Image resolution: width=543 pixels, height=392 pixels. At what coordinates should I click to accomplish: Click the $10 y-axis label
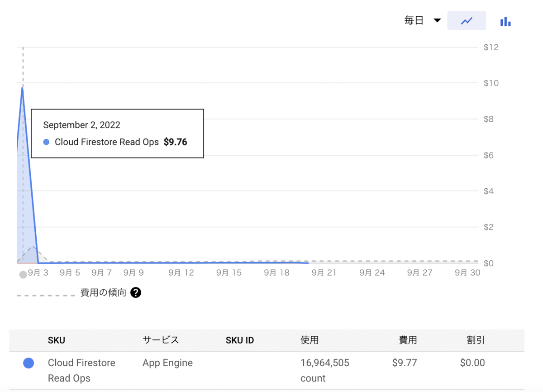(x=491, y=83)
